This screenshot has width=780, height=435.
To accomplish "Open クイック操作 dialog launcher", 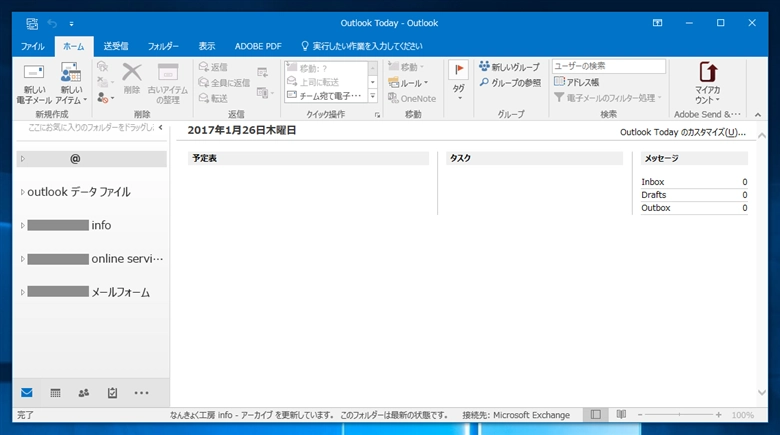I will point(377,115).
